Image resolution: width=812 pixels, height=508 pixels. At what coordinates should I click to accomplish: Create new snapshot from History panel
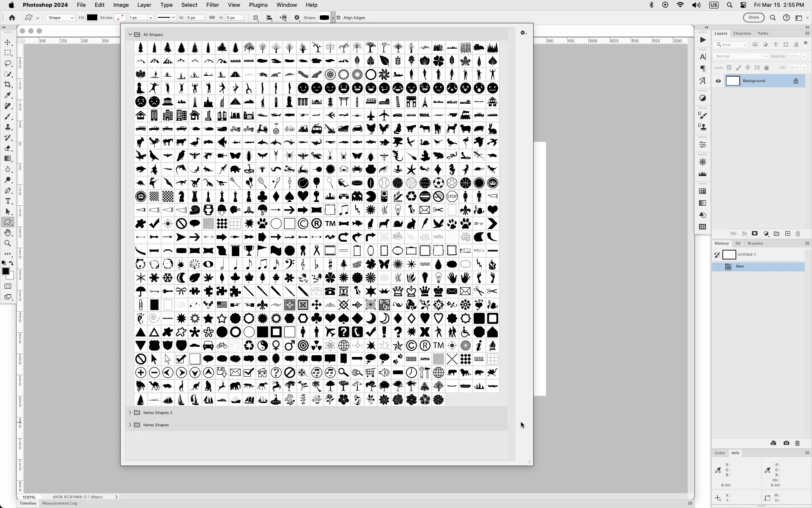786,443
